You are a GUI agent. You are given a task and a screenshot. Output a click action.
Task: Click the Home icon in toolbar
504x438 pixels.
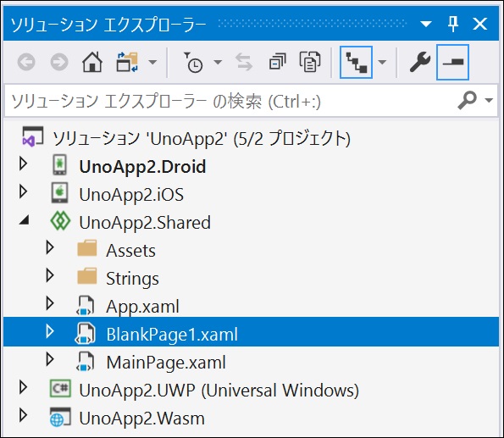pyautogui.click(x=92, y=62)
